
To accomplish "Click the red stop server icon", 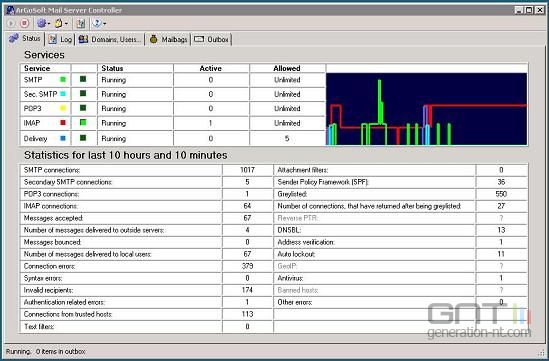I will [x=24, y=23].
